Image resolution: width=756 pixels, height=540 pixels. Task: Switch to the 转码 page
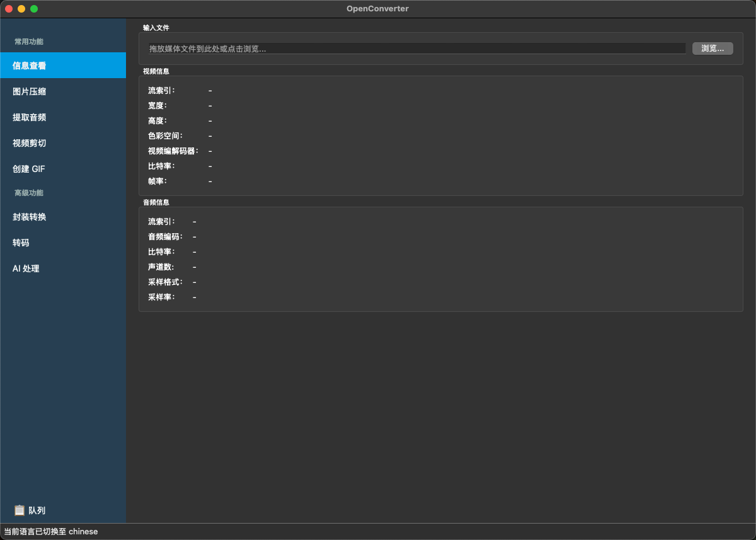tap(63, 243)
